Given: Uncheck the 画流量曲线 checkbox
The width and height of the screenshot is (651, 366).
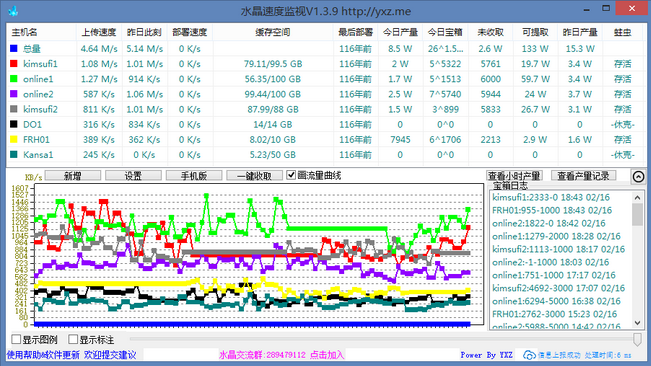Looking at the screenshot, I should click(291, 175).
